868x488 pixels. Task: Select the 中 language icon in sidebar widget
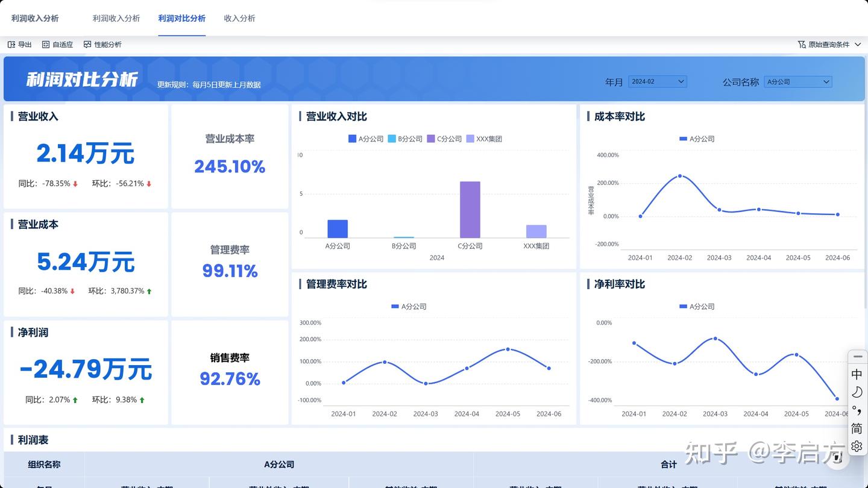click(x=857, y=374)
